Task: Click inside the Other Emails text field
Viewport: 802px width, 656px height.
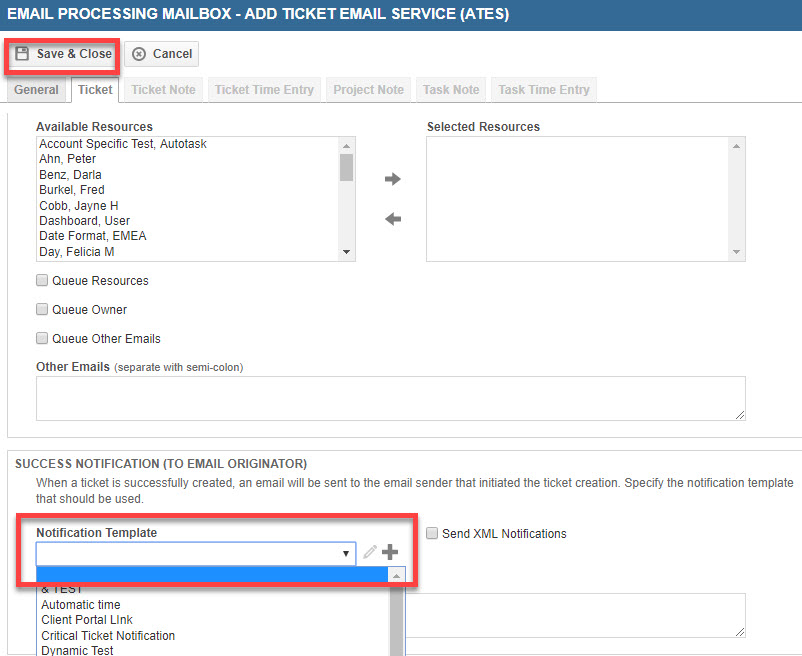Action: point(391,398)
